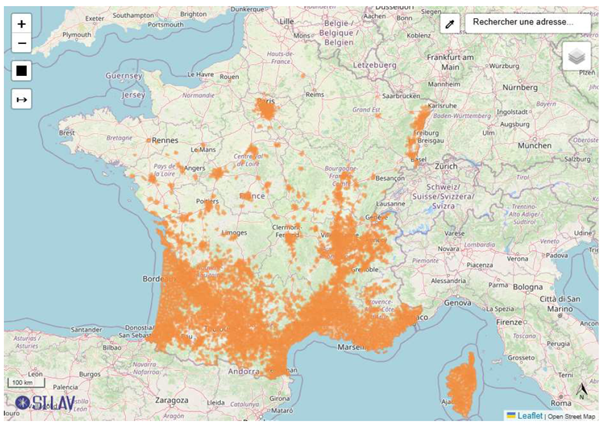Viewport: 605px width, 431px height.
Task: Click the Lleida city label
Action: (216, 402)
